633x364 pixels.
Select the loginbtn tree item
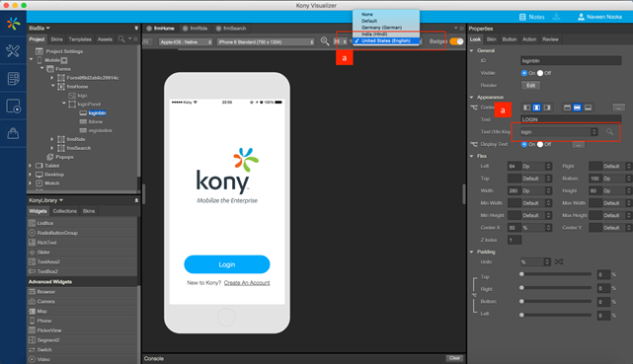[x=97, y=113]
